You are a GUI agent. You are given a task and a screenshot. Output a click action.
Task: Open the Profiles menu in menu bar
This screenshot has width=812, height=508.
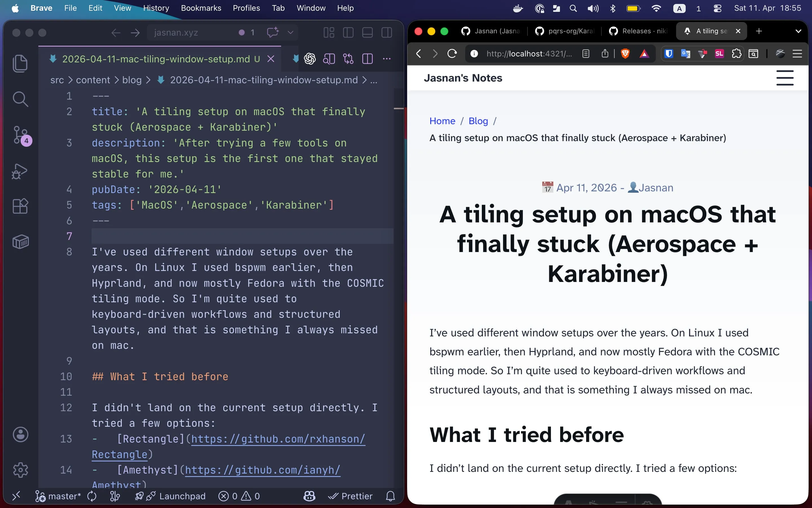246,8
